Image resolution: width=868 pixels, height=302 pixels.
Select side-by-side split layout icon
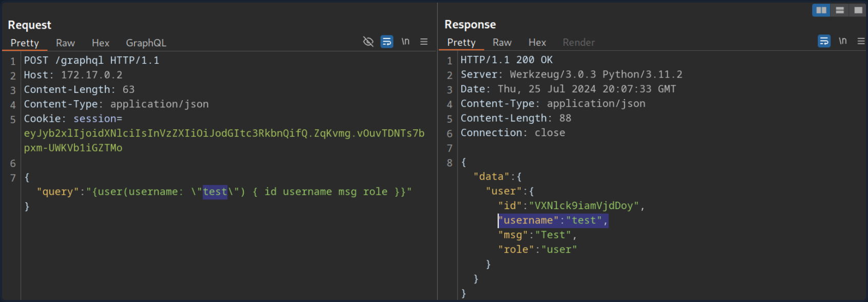coord(821,10)
